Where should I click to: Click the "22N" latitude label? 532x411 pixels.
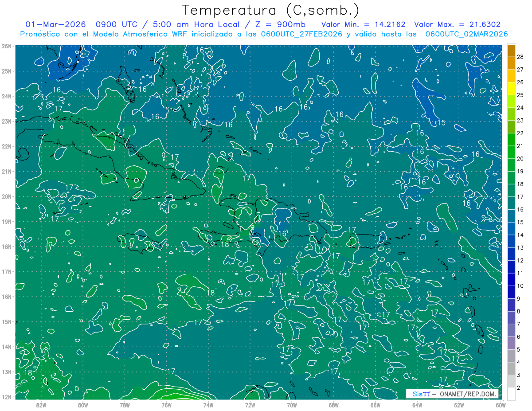[x=6, y=146]
